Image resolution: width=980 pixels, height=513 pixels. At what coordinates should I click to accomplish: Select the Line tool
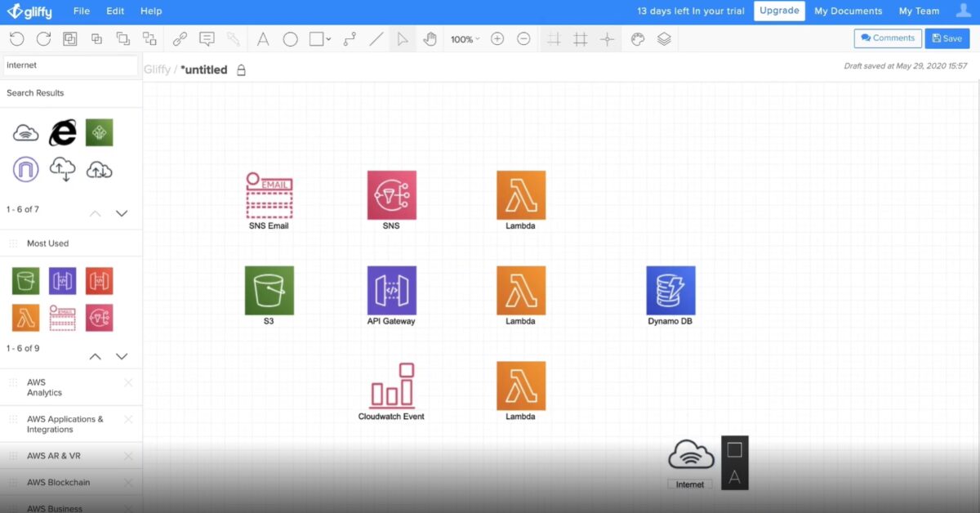[376, 38]
